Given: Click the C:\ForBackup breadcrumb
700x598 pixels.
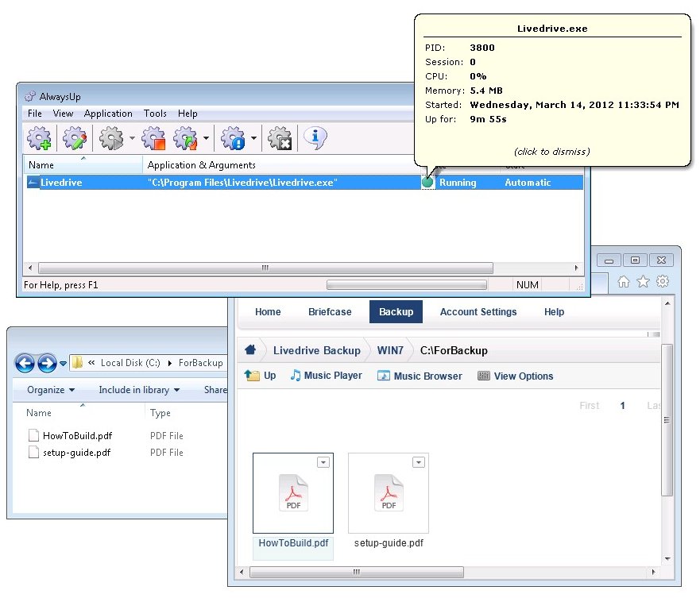Looking at the screenshot, I should tap(454, 350).
